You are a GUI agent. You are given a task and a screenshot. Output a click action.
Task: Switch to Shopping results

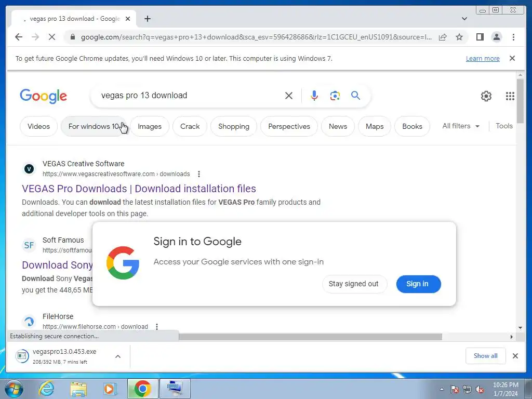(x=234, y=126)
